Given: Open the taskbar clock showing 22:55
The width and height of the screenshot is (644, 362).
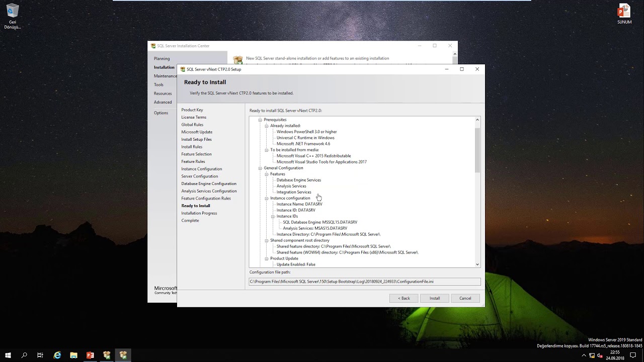Looking at the screenshot, I should (x=615, y=355).
